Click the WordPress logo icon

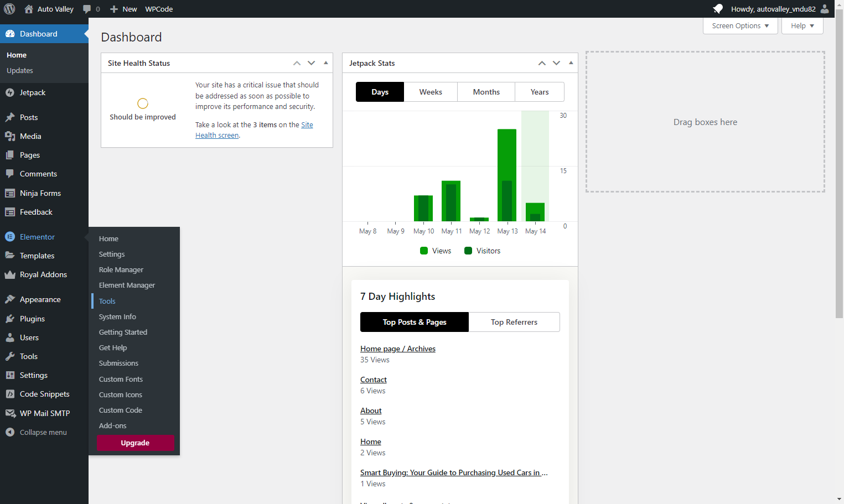9,9
